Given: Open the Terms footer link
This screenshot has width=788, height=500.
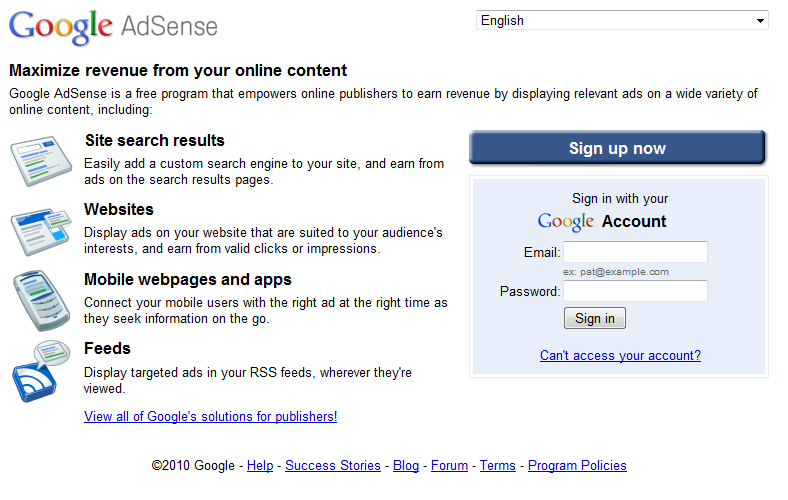Looking at the screenshot, I should click(498, 465).
